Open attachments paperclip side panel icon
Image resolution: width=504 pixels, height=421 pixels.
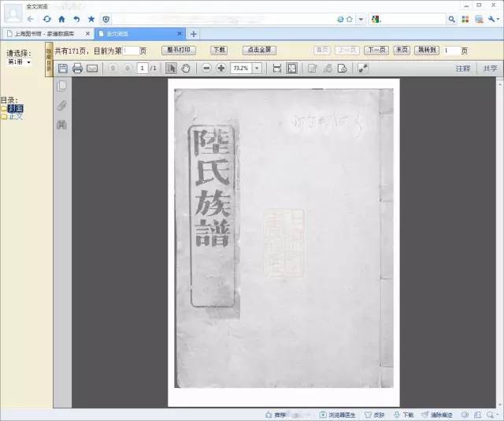pyautogui.click(x=61, y=106)
